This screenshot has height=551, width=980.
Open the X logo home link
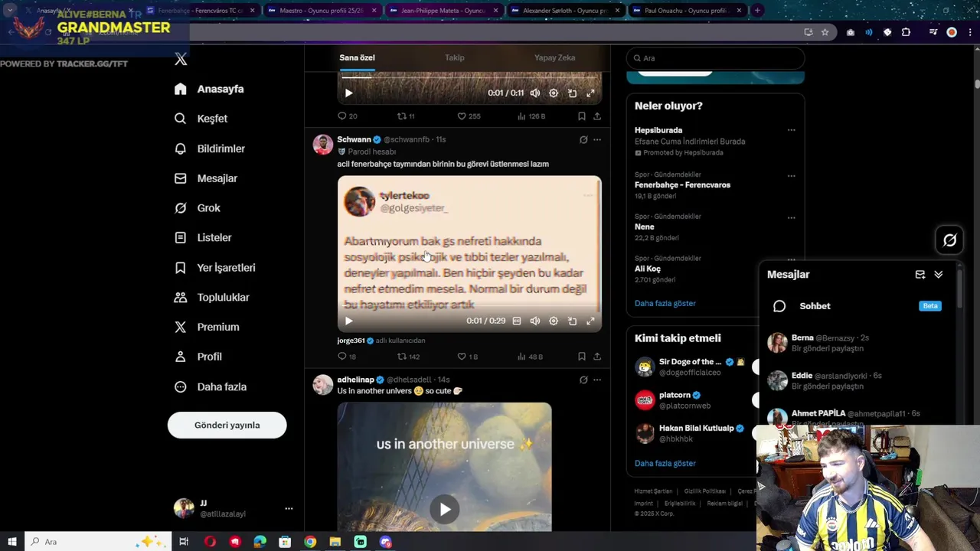(181, 59)
